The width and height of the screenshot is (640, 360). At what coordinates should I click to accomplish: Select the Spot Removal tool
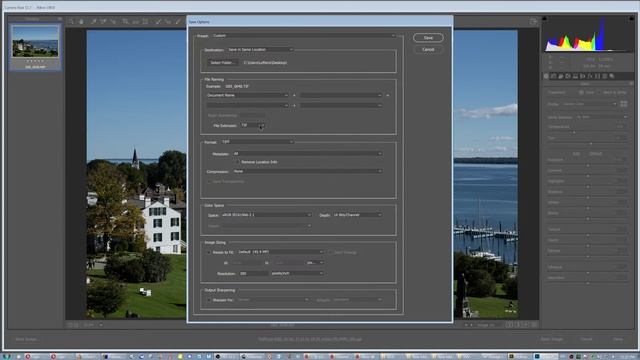point(158,22)
